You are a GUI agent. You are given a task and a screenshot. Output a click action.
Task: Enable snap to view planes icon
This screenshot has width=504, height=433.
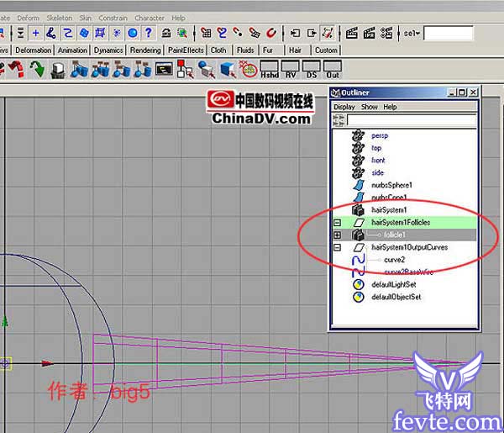255,33
